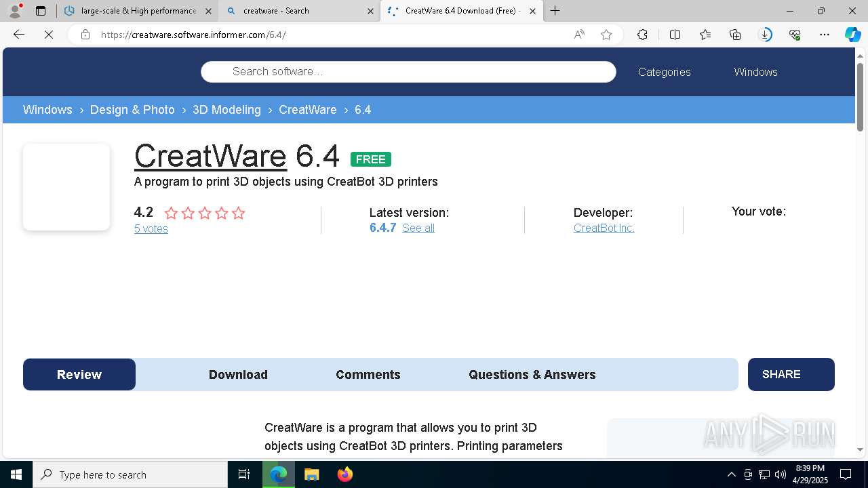Open Categories menu in header
Screen dimensions: 868x488
[664, 72]
